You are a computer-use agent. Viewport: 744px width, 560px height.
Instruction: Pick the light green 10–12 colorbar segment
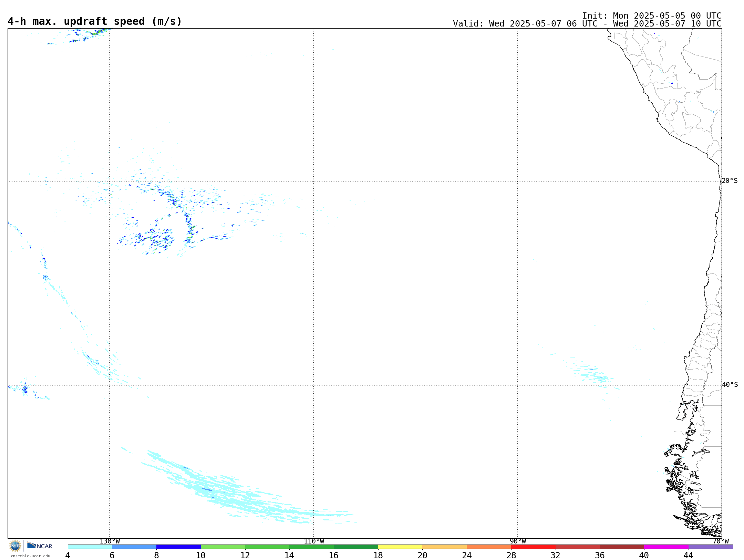223,547
